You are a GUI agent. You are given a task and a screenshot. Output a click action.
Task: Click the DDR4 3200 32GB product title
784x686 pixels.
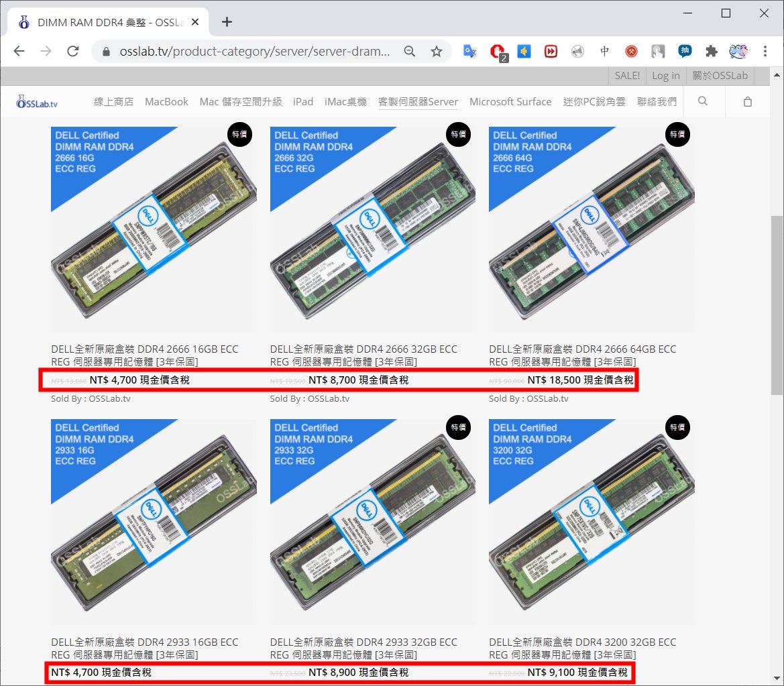point(582,648)
